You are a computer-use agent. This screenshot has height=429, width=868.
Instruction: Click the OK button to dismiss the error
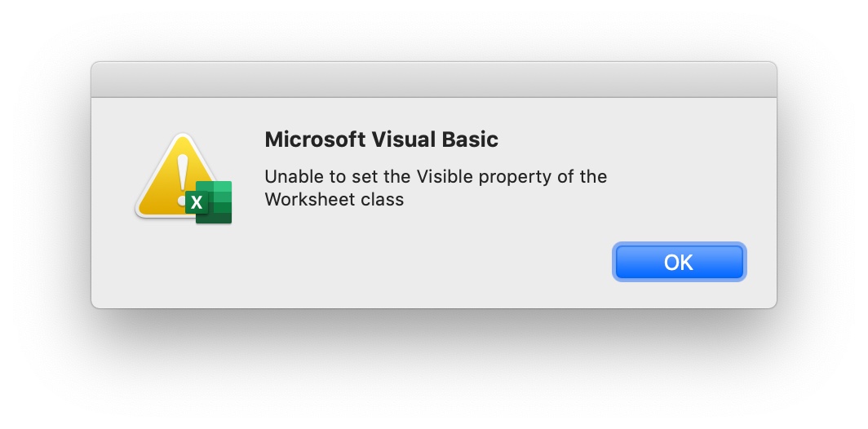pos(680,262)
